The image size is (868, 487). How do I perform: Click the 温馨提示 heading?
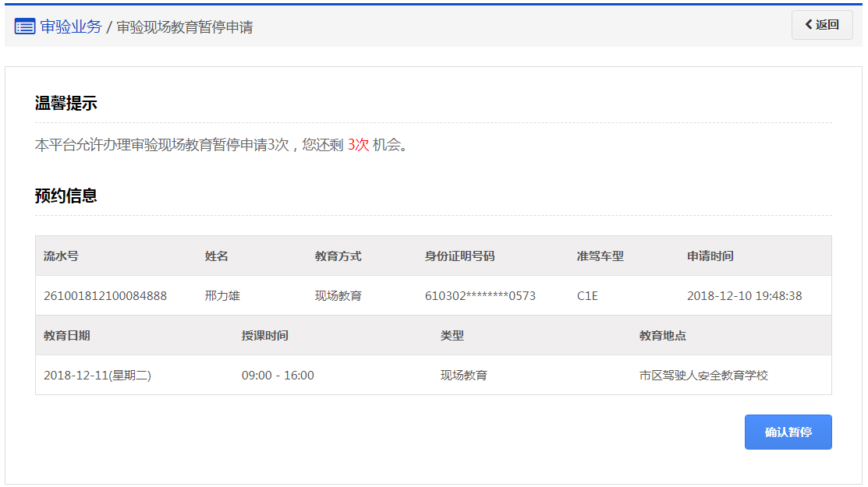(x=66, y=104)
